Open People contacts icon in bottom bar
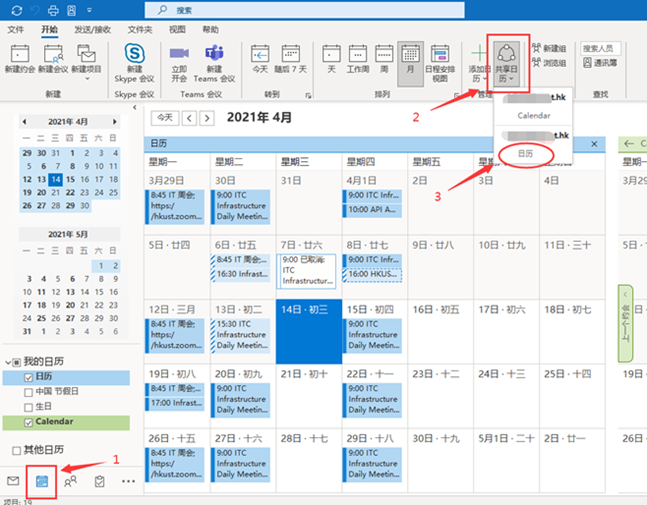Viewport: 647px width, 505px height. point(71,481)
